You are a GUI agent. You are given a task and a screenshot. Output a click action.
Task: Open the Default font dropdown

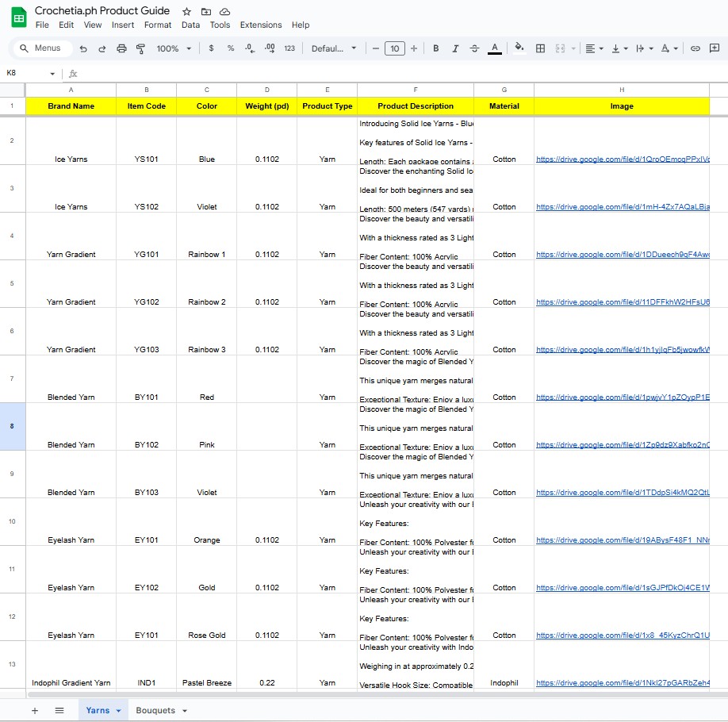click(333, 48)
